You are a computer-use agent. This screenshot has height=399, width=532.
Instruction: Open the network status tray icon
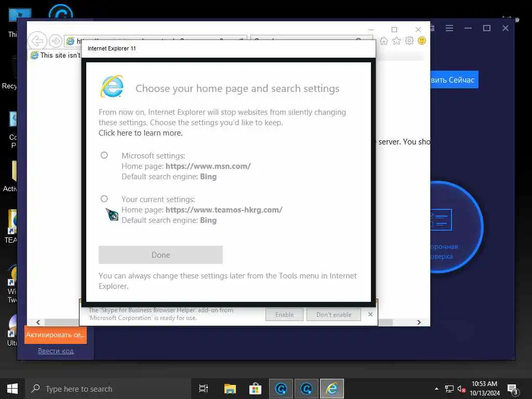pos(449,389)
